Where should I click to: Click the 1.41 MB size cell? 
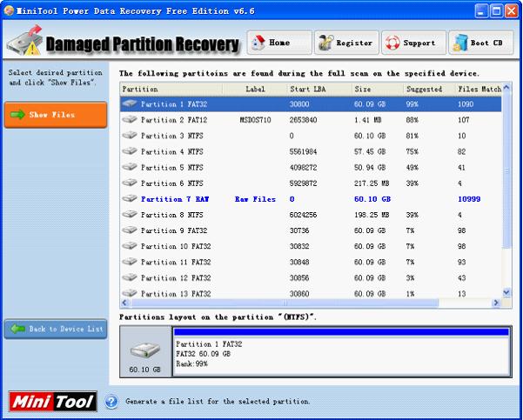pyautogui.click(x=368, y=120)
